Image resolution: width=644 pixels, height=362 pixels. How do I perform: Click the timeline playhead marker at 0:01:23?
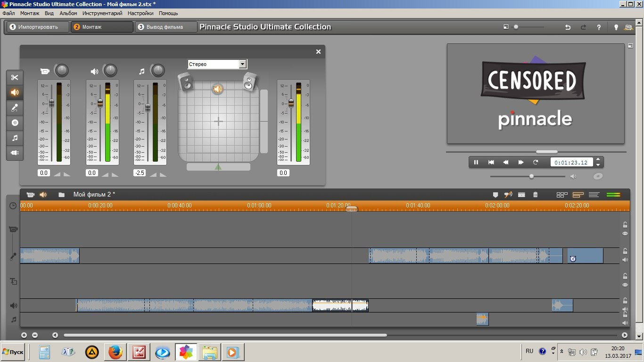click(x=352, y=208)
